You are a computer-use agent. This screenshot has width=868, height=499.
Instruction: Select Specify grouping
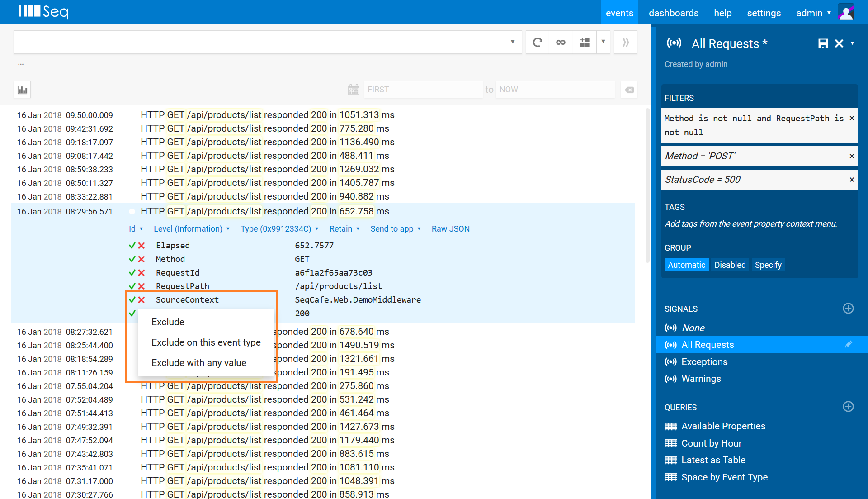pos(768,265)
